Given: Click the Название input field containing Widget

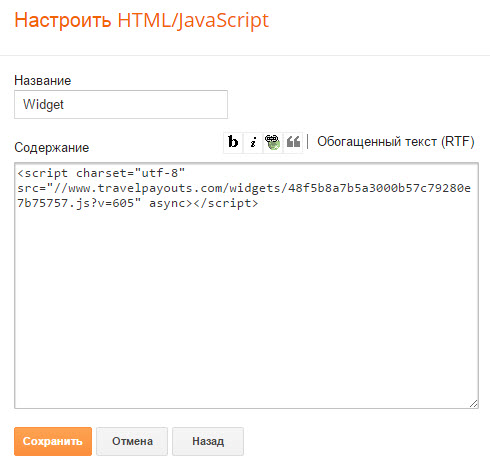Looking at the screenshot, I should click(121, 104).
